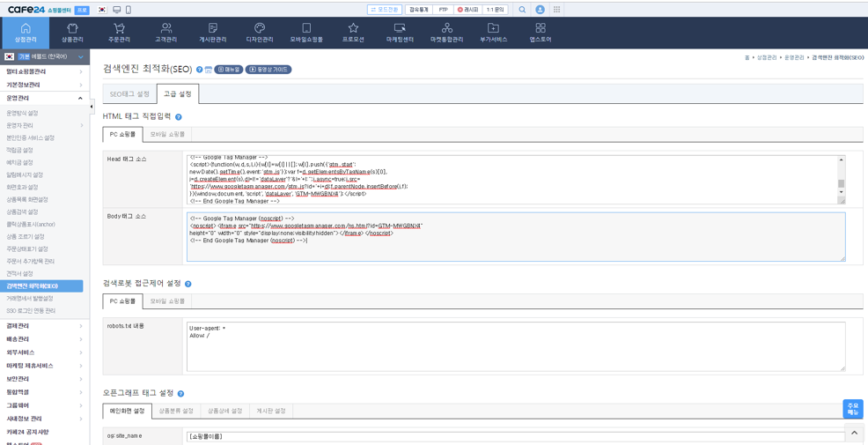This screenshot has width=868, height=445.
Task: Open 상점관리 home icon in top navigation
Action: [25, 33]
